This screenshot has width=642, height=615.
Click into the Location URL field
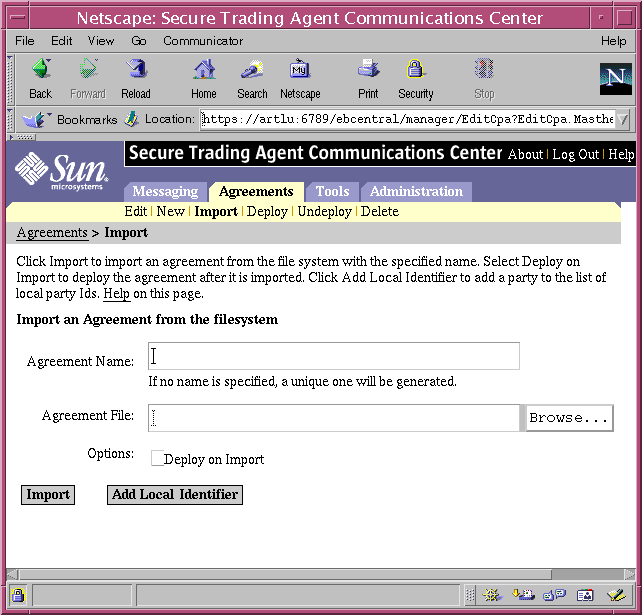click(408, 119)
